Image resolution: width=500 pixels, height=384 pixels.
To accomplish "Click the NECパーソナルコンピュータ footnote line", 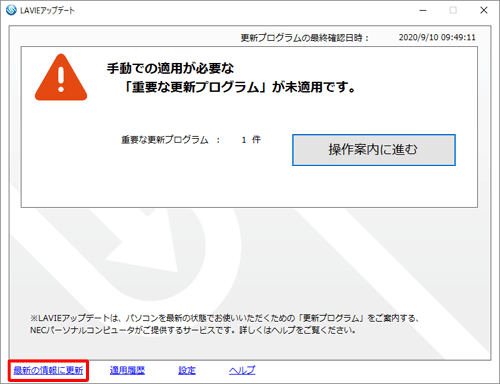I will point(193,330).
